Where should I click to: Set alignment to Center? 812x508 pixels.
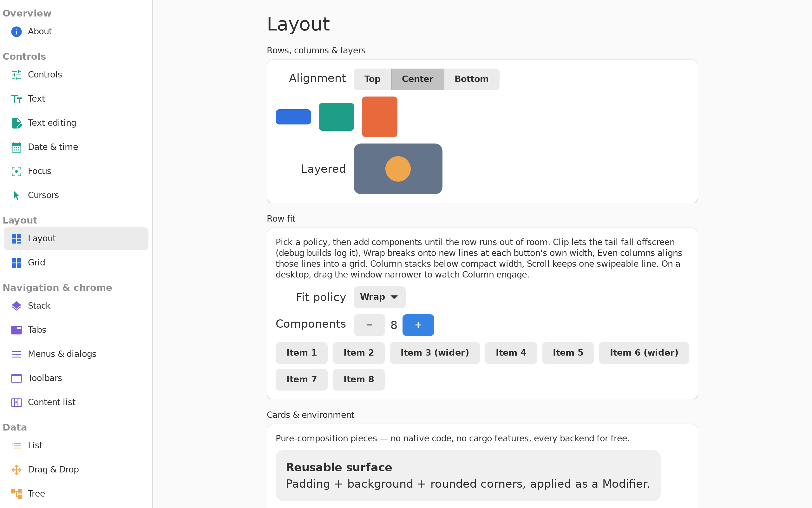click(417, 79)
